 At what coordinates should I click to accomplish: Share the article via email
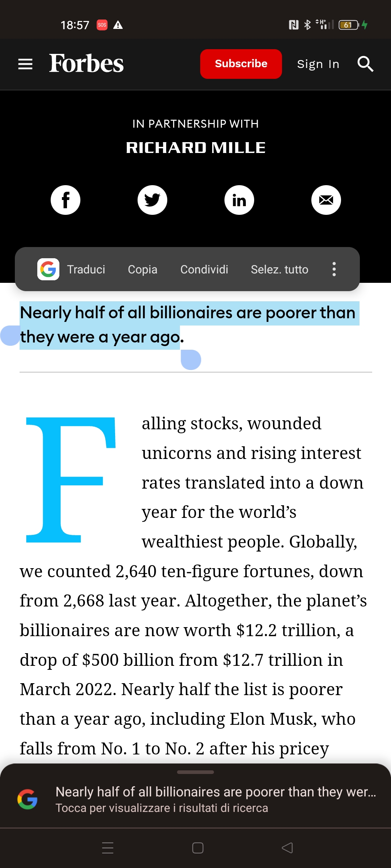(325, 200)
